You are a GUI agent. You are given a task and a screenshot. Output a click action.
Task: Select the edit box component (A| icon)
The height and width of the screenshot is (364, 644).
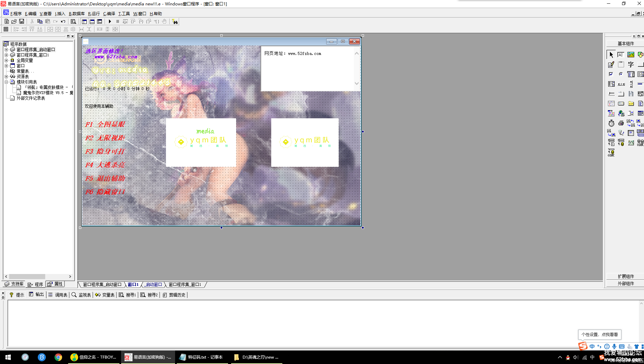click(621, 55)
